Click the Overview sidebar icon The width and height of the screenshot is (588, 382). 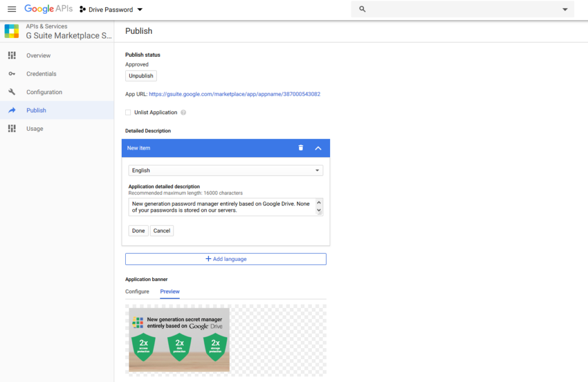(x=12, y=56)
